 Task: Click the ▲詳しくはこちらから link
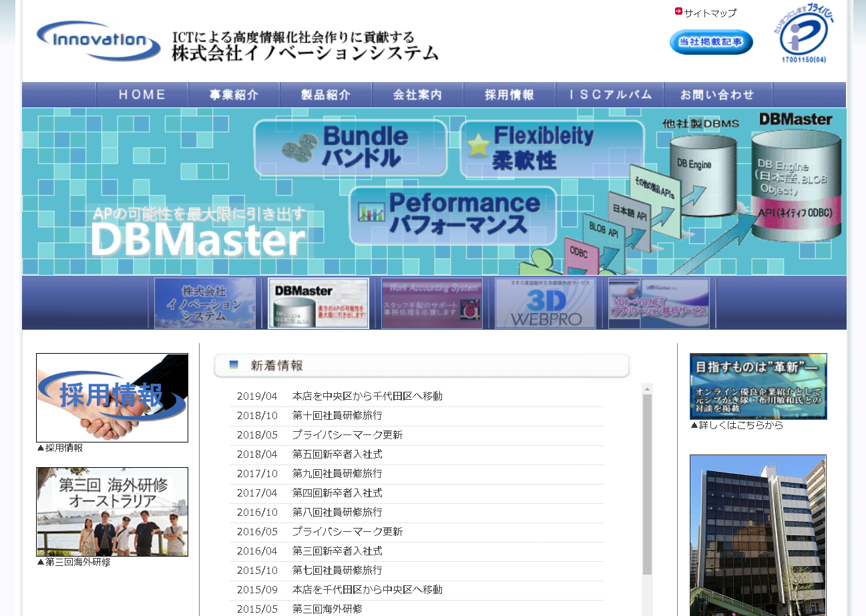pos(737,425)
